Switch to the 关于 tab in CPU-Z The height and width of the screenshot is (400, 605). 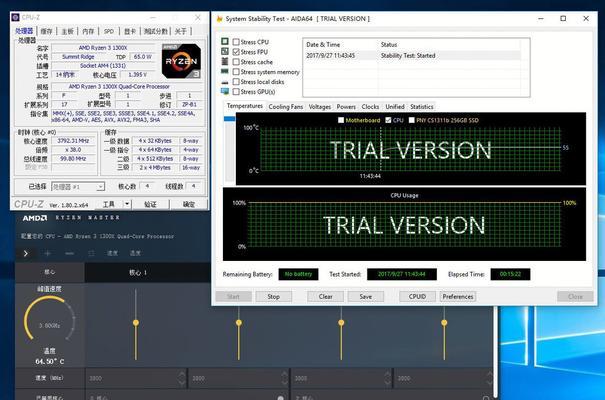[180, 31]
